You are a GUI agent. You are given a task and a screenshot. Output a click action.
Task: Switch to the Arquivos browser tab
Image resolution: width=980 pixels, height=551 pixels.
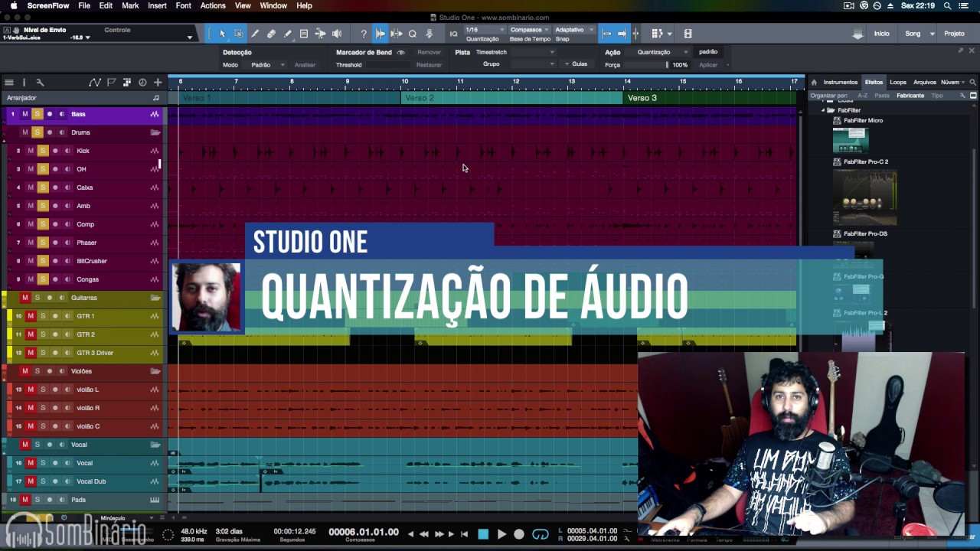tap(925, 82)
